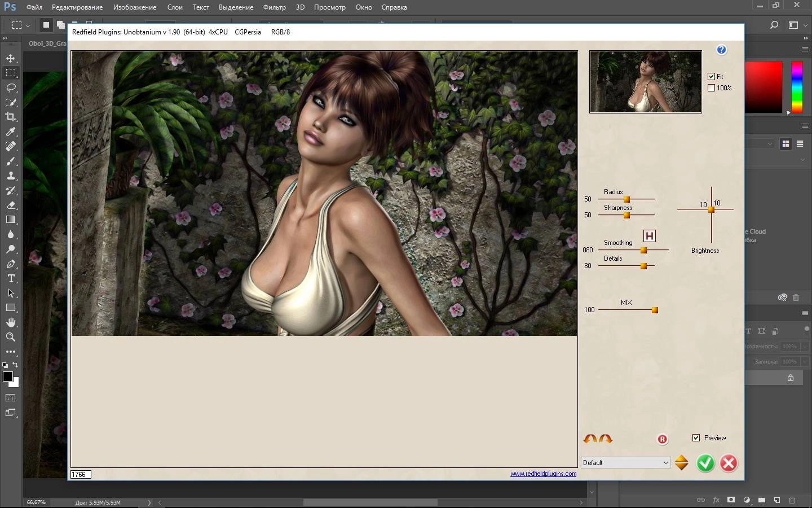This screenshot has height=508, width=812.
Task: Open www.redfieldplugins.com link
Action: coord(543,474)
